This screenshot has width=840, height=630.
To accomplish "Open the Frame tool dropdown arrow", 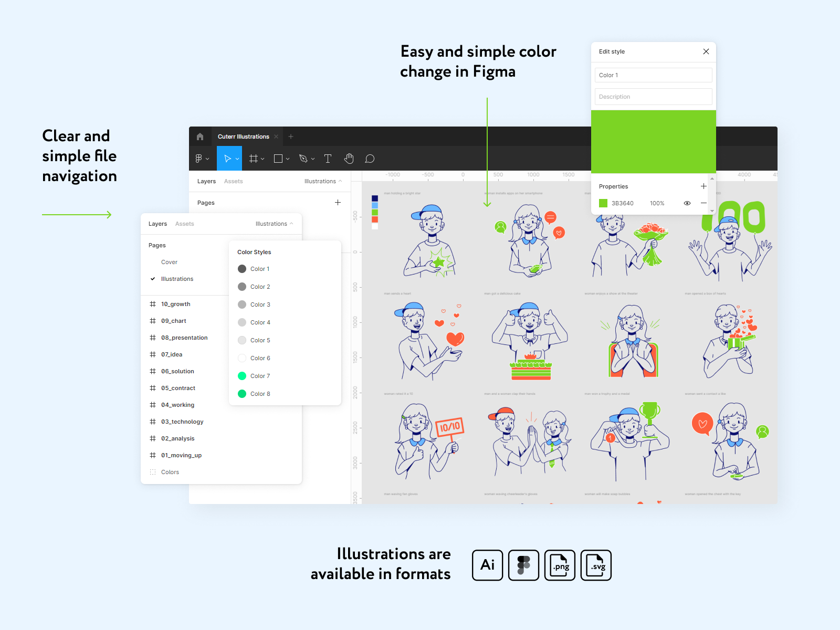I will 262,159.
